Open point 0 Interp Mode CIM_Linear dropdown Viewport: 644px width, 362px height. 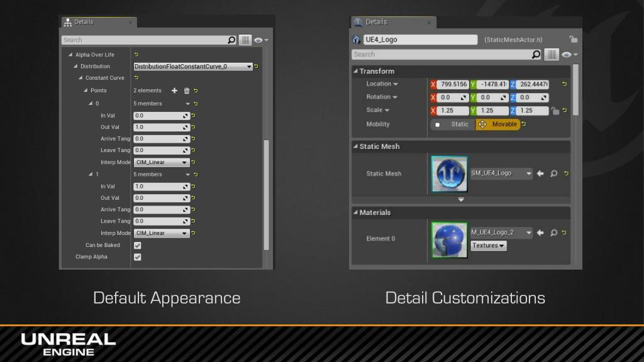click(162, 163)
